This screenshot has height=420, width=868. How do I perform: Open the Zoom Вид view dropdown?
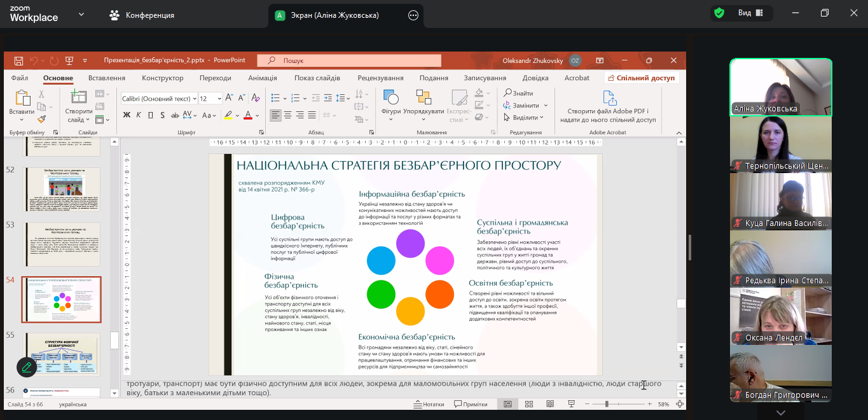tap(750, 13)
